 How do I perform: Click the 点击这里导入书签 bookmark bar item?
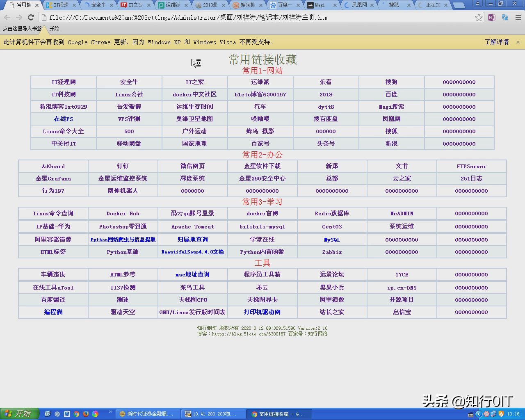pos(22,29)
